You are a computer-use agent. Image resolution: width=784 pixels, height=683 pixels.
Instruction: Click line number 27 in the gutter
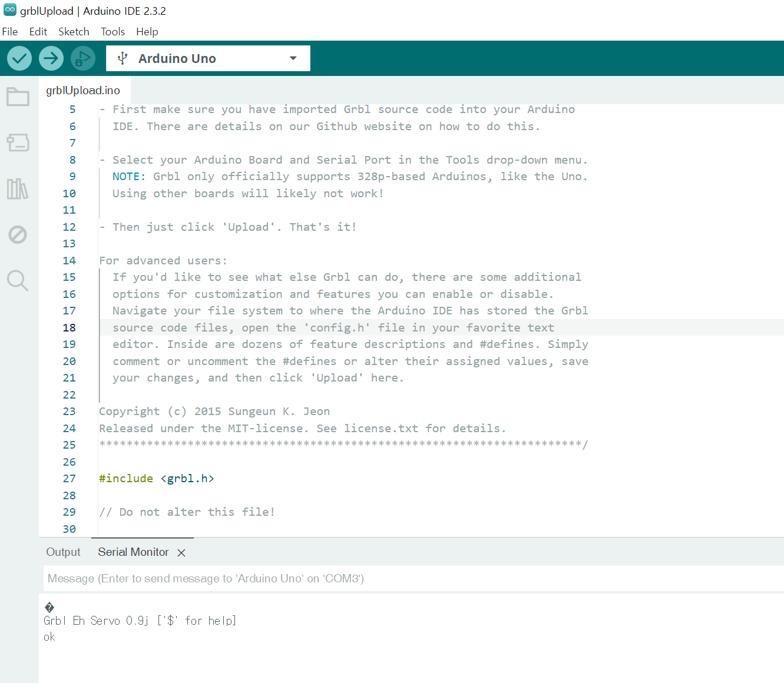coord(70,479)
